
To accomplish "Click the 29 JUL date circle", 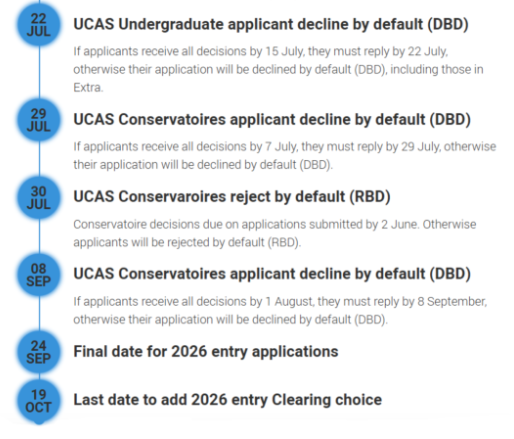I will [x=39, y=120].
